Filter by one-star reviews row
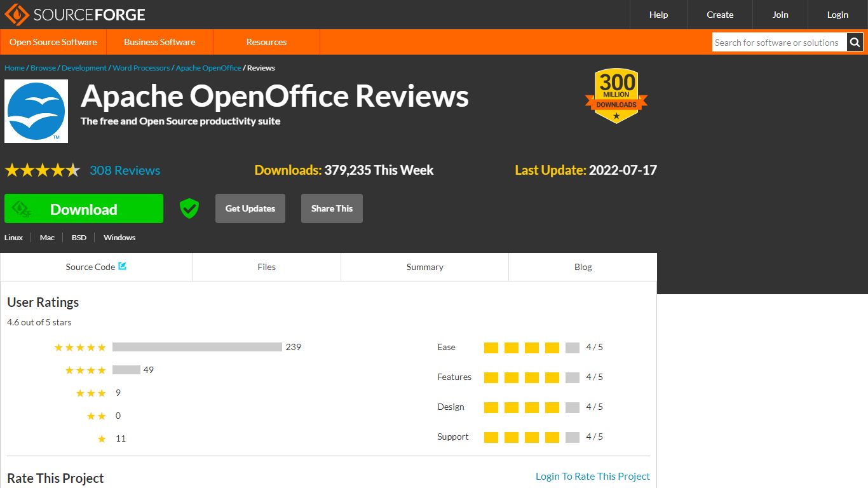 point(111,438)
